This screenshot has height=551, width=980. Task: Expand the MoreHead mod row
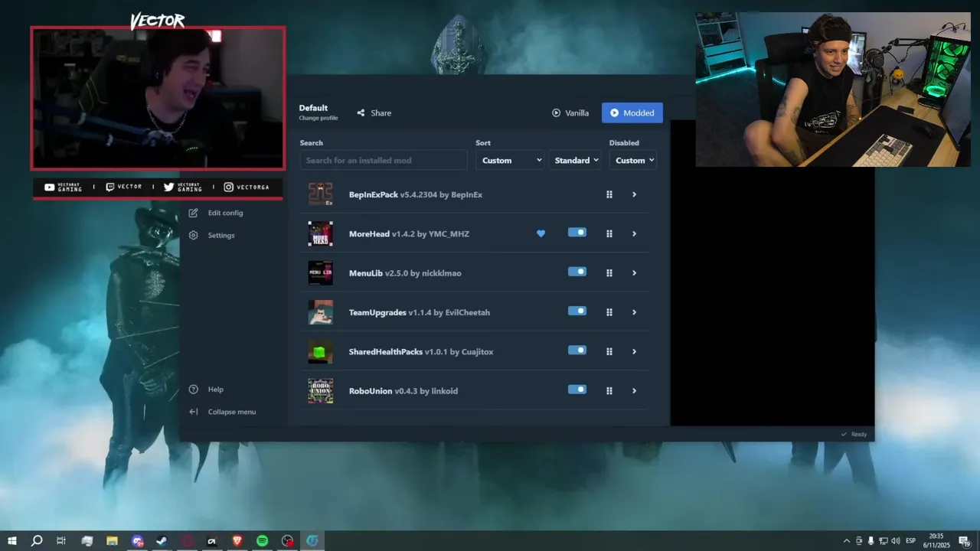click(x=634, y=233)
